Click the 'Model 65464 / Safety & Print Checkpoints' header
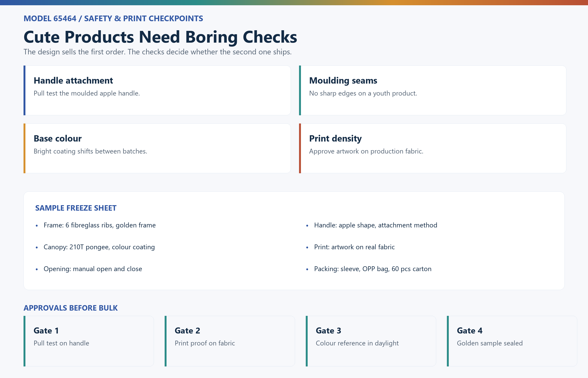588x378 pixels. 113,18
